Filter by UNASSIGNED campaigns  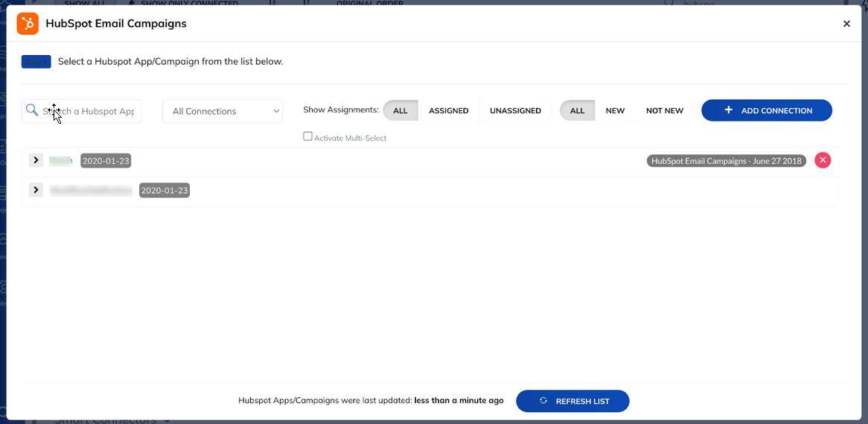515,111
